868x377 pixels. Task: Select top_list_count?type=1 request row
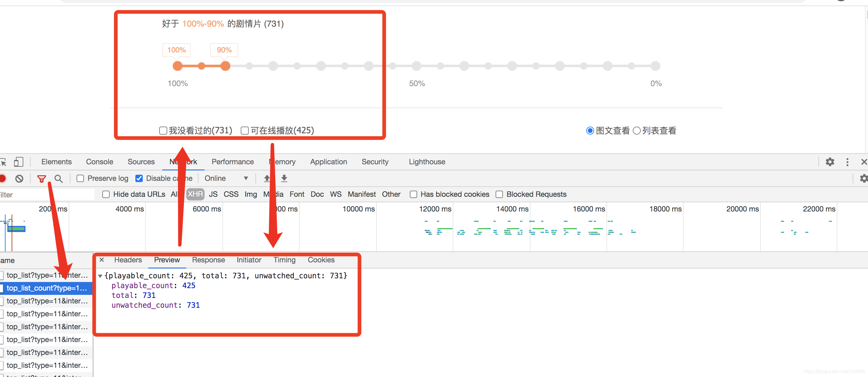[x=46, y=288]
